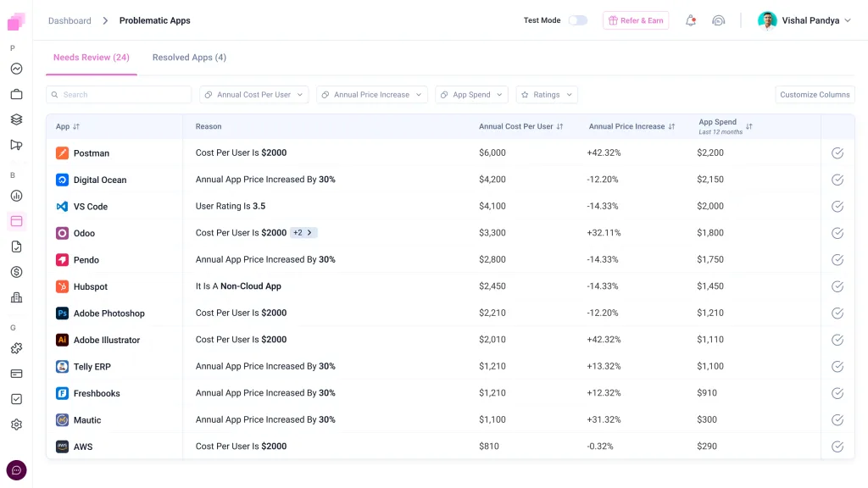Image resolution: width=868 pixels, height=488 pixels.
Task: Open the App Spend filter dropdown
Action: tap(471, 95)
